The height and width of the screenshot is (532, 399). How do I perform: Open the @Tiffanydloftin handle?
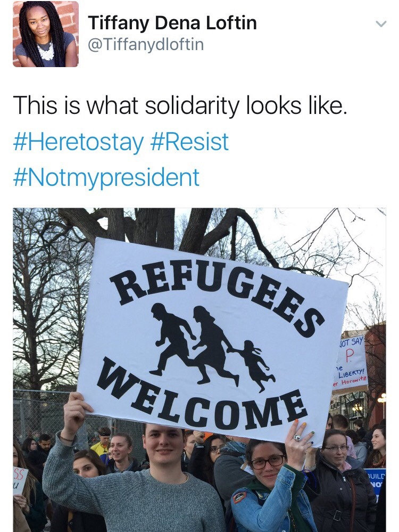point(146,44)
